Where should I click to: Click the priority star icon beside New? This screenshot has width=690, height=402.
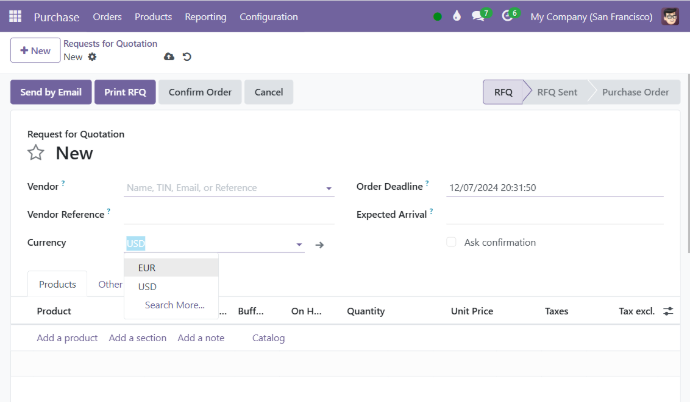tap(36, 153)
